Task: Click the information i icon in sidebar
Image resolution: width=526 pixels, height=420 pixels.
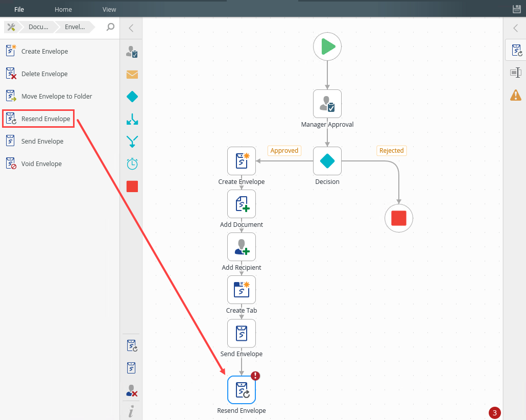Action: point(131,411)
